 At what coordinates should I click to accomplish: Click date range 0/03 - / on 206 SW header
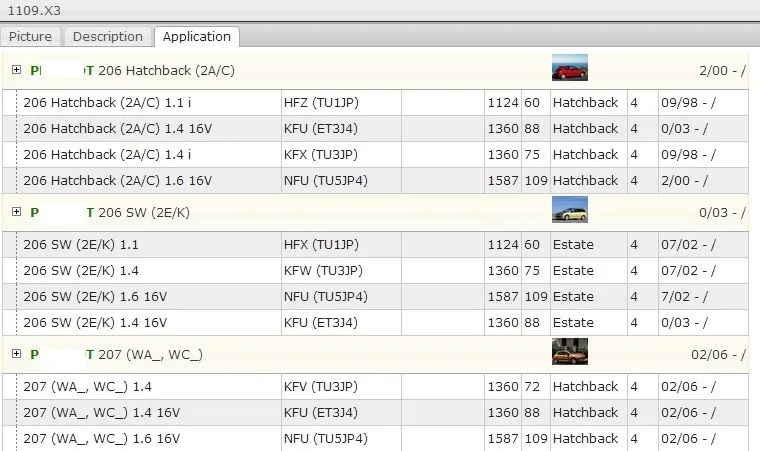click(722, 213)
